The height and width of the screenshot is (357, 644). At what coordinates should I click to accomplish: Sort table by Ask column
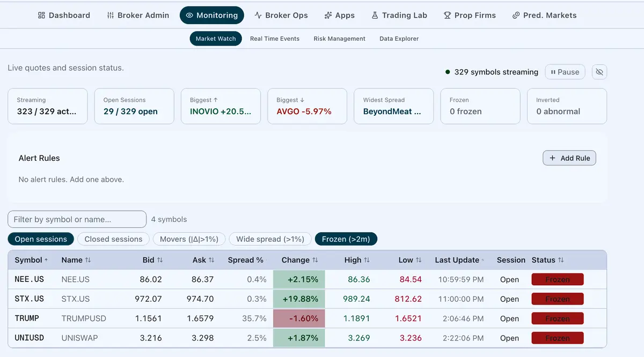(x=203, y=260)
